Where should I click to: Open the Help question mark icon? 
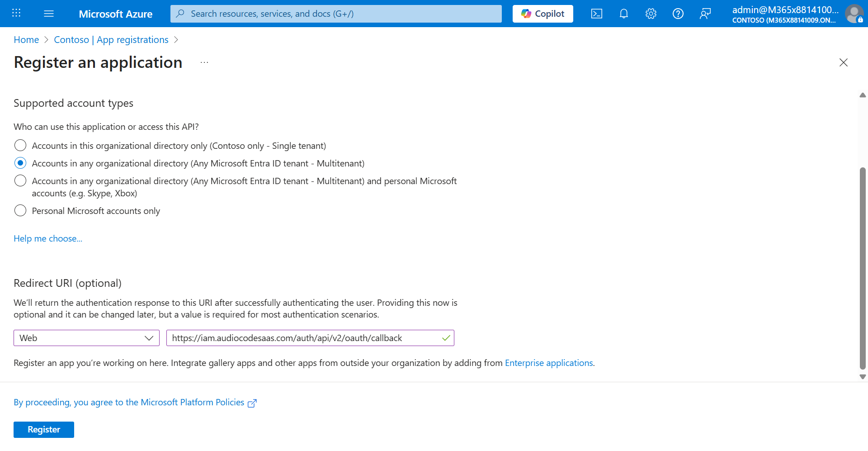678,14
